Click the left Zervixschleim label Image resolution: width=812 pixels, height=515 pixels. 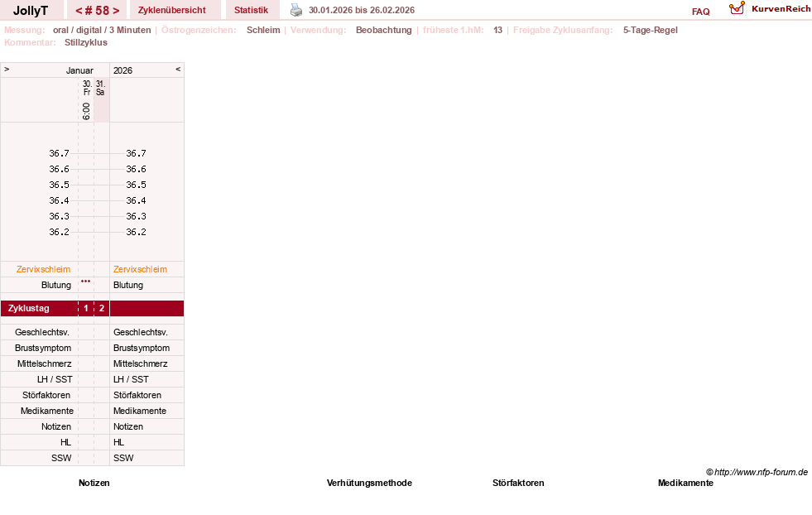click(44, 269)
